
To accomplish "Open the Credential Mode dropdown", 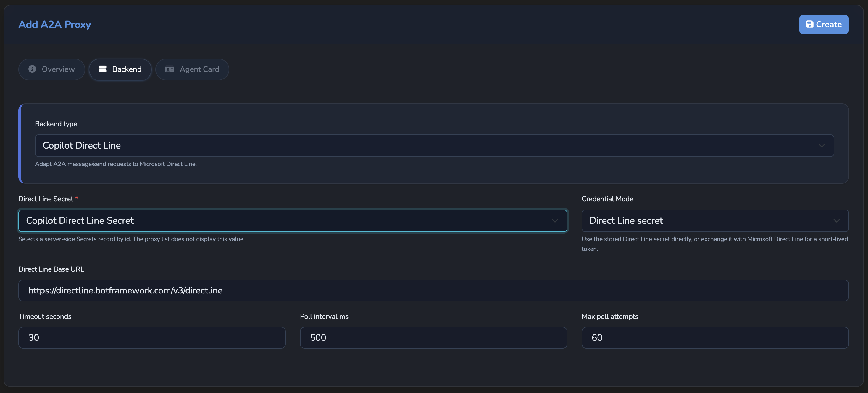I will click(715, 221).
